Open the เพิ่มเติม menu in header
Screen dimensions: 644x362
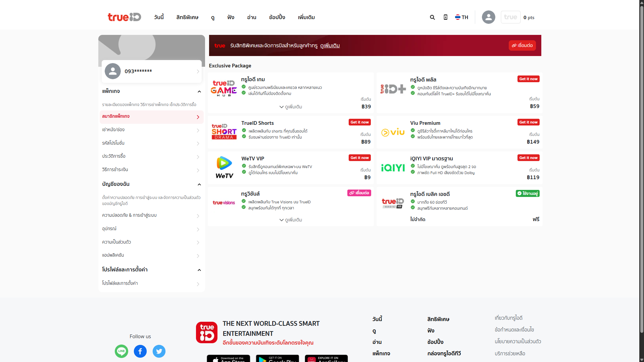(306, 17)
